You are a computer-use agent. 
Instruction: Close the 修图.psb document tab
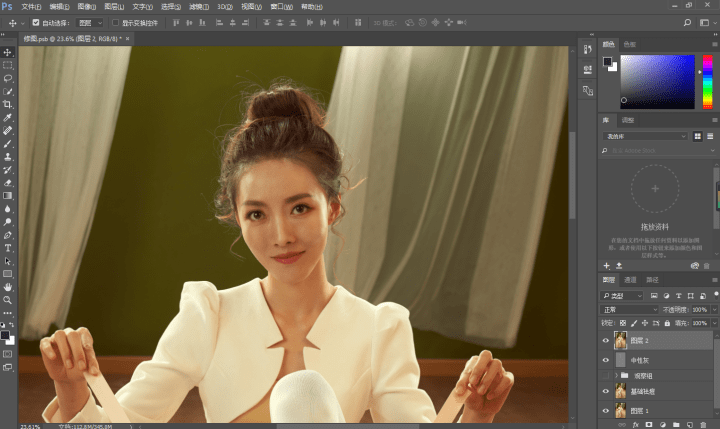128,39
